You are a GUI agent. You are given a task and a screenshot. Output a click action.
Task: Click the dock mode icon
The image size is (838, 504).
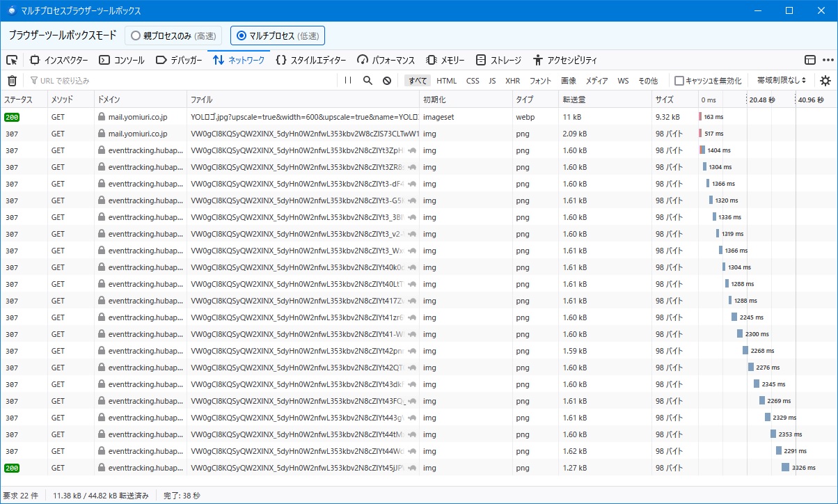coord(810,60)
